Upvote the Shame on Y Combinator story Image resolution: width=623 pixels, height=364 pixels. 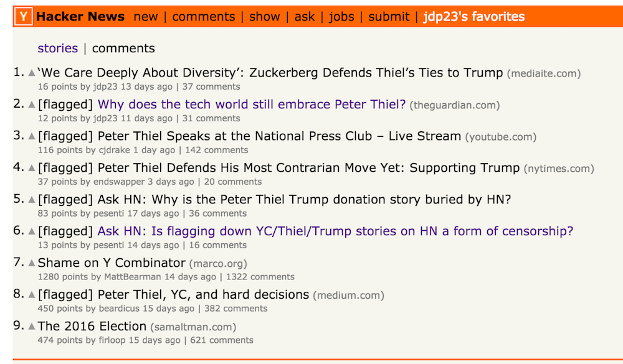click(32, 263)
